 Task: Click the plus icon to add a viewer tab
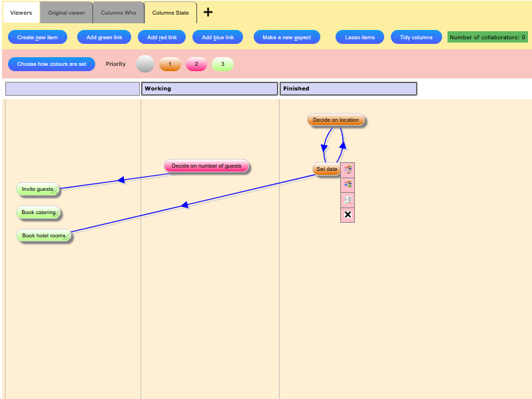[x=208, y=12]
